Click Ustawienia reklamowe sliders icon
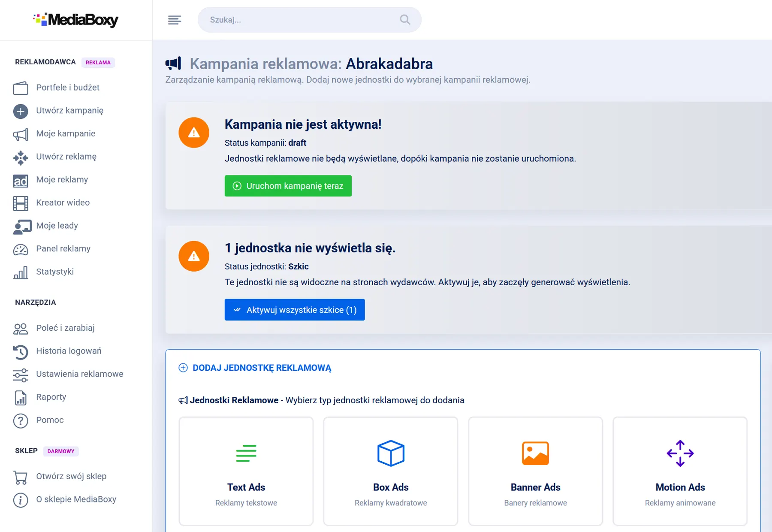The image size is (772, 532). pos(21,375)
